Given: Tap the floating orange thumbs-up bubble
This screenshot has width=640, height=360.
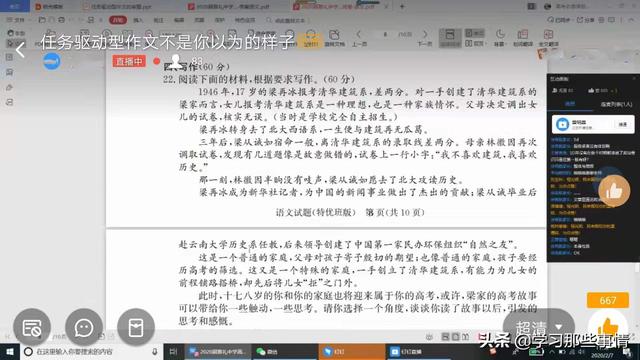Looking at the screenshot, I should 614,191.
